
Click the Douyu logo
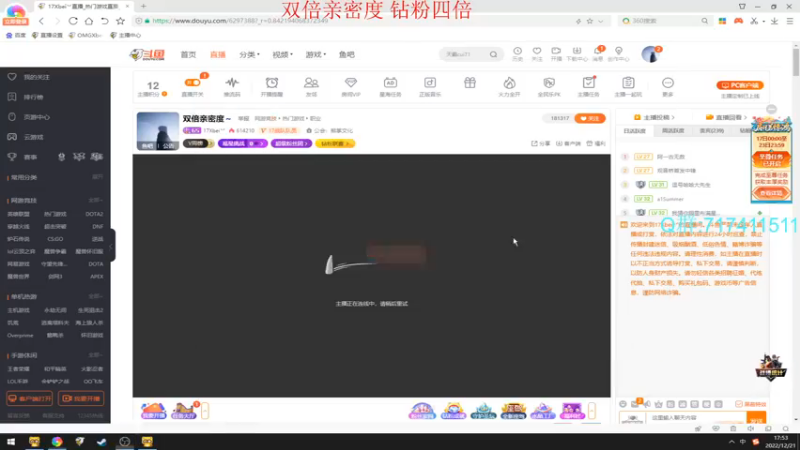coord(147,55)
